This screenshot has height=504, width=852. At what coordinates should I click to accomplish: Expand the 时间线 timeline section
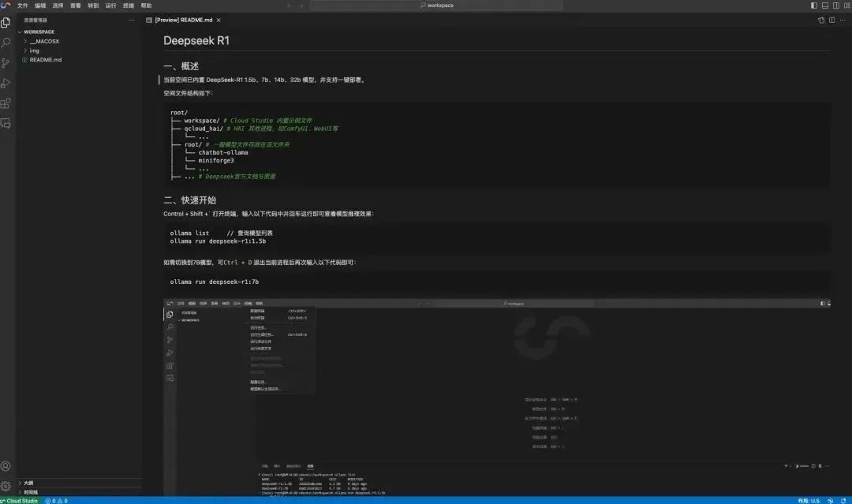(x=20, y=492)
